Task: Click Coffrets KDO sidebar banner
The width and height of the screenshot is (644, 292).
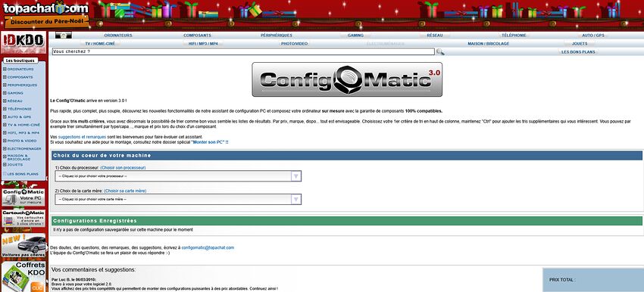Action: pos(23,277)
